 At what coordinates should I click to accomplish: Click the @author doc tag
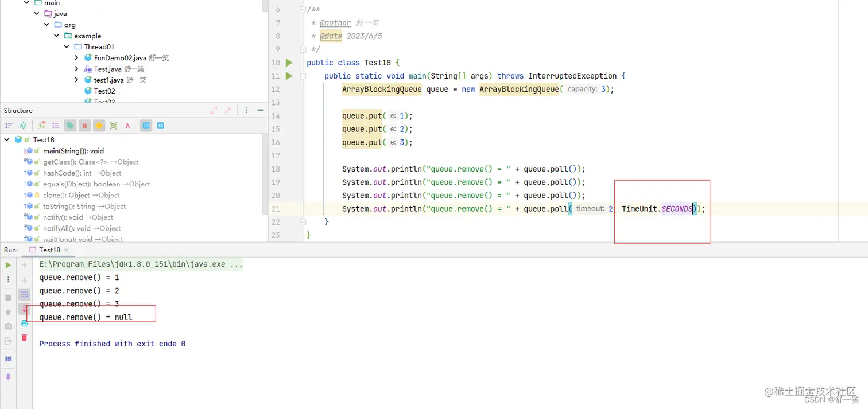click(335, 23)
